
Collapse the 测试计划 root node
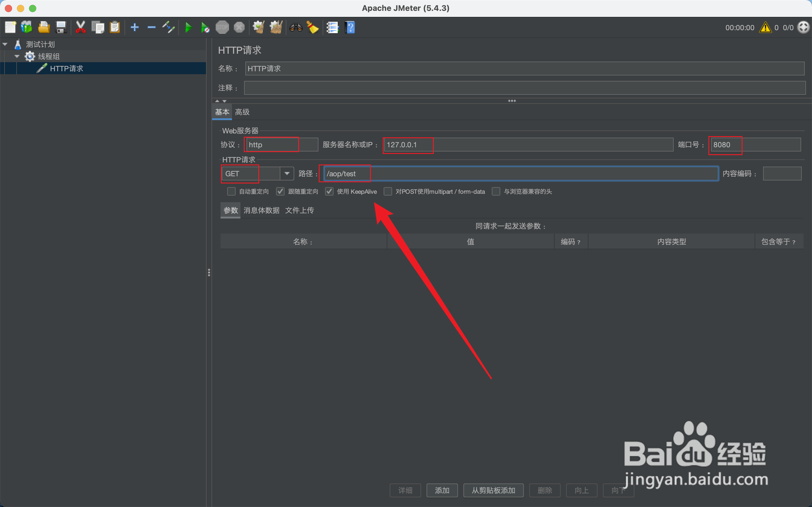pyautogui.click(x=5, y=44)
